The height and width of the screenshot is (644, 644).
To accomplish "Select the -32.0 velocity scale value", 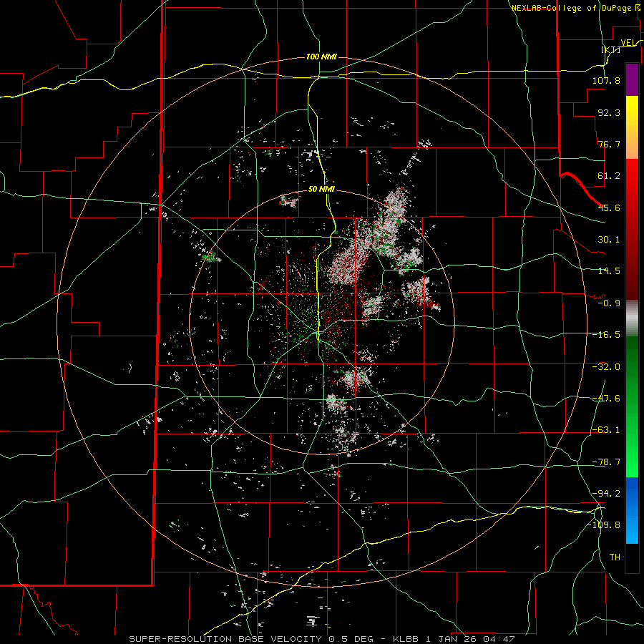I will 606,367.
